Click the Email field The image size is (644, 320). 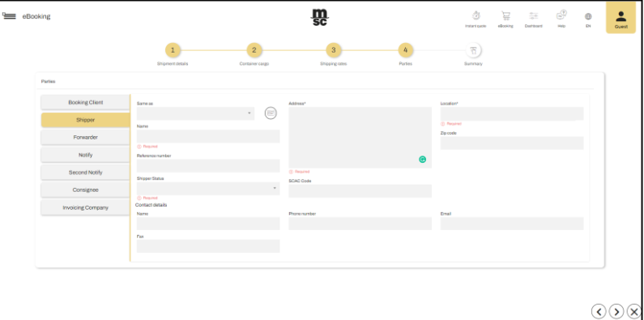[x=512, y=224]
